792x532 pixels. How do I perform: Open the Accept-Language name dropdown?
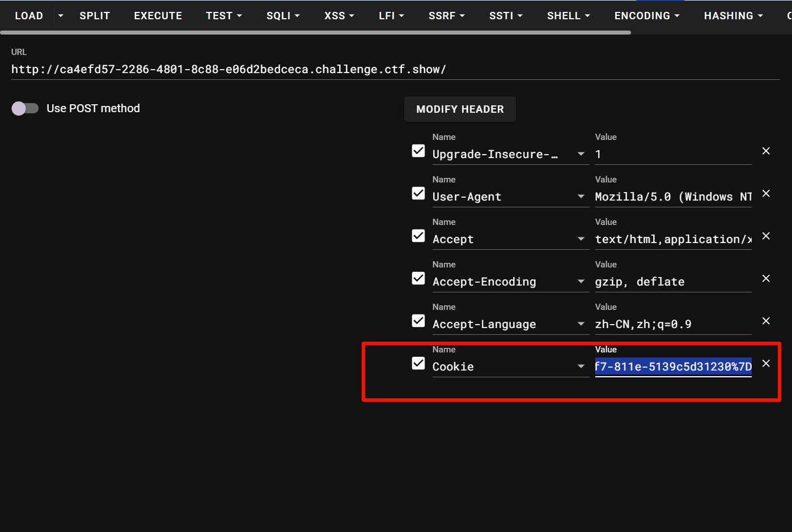tap(581, 324)
